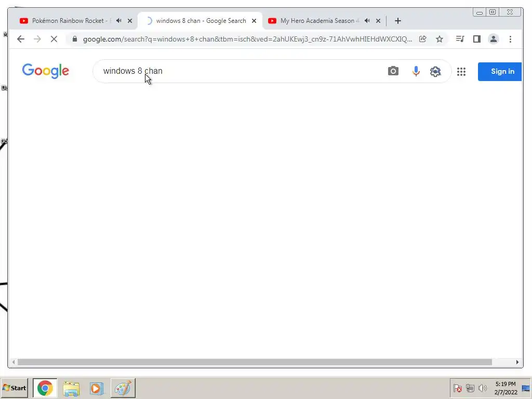Image resolution: width=532 pixels, height=399 pixels.
Task: Mute the Pokémon Rainbow Rocket tab audio
Action: click(x=118, y=21)
